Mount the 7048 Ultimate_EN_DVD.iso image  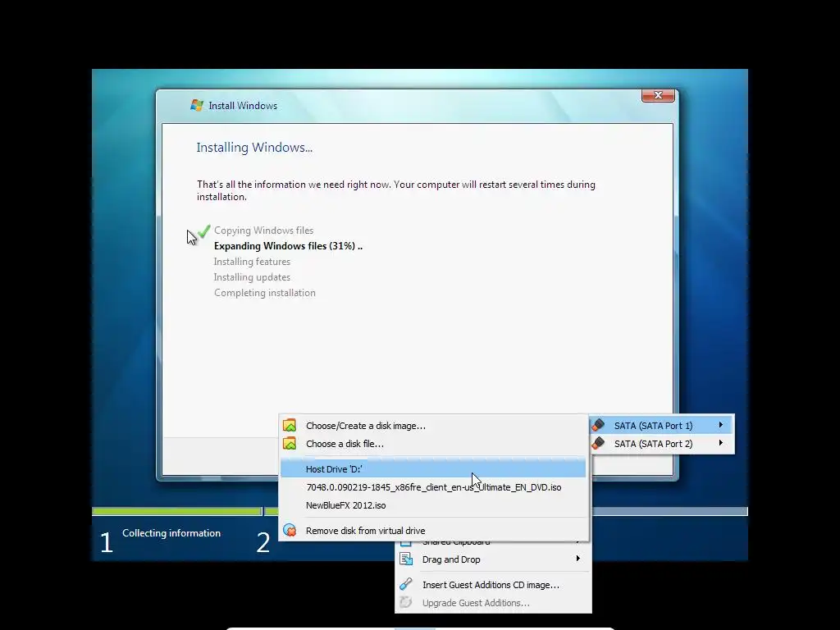[433, 487]
